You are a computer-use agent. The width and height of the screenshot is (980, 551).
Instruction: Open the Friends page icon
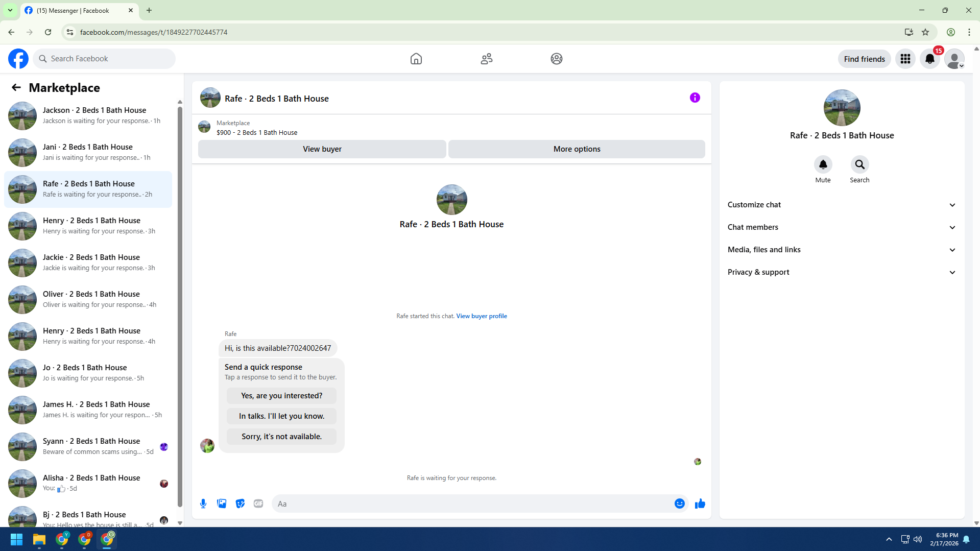click(487, 59)
